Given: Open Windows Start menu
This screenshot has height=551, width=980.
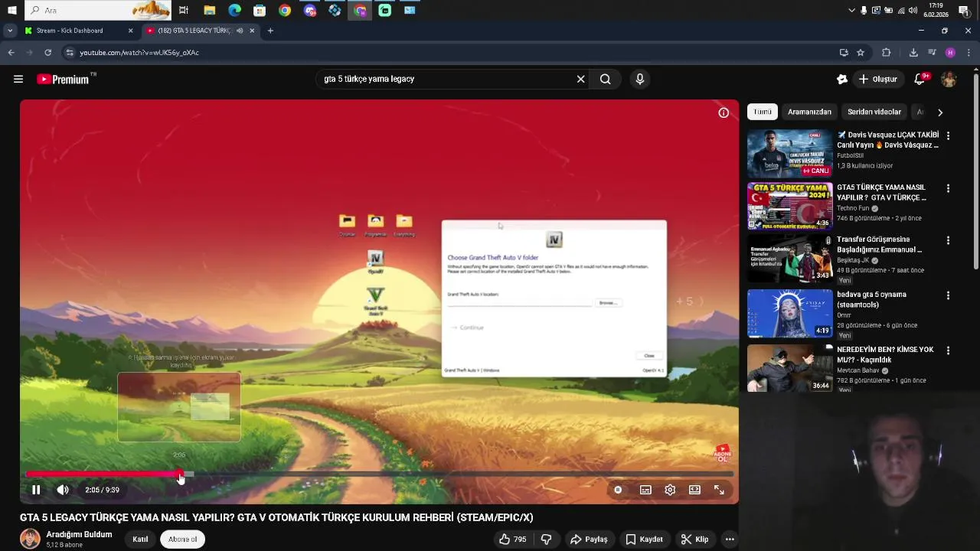Looking at the screenshot, I should (12, 10).
